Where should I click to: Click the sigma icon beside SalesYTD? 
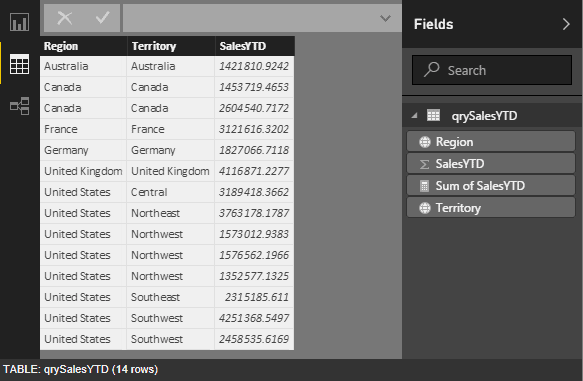coord(424,164)
